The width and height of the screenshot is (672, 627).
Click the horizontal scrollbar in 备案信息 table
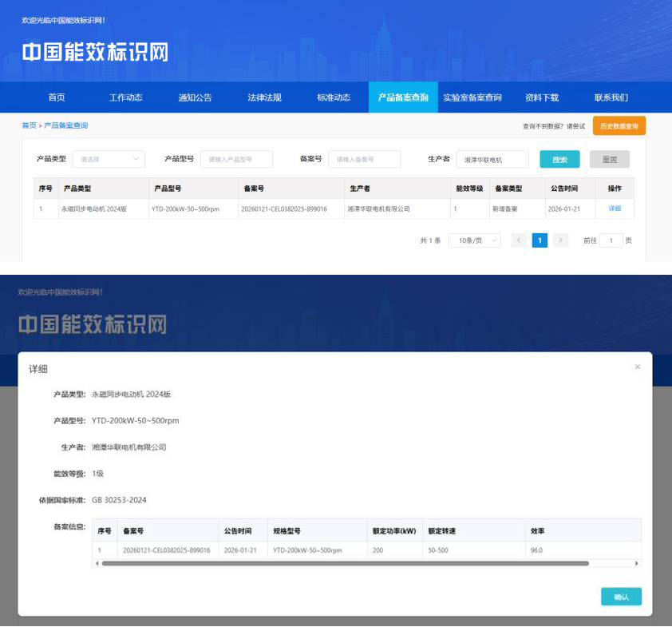[345, 564]
